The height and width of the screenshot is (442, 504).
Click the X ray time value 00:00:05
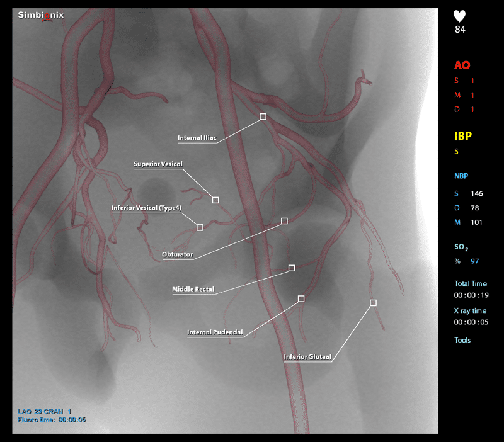tap(471, 322)
